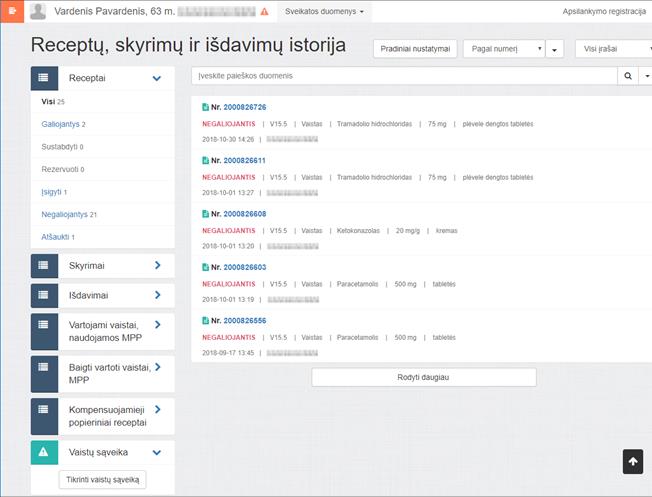This screenshot has height=497, width=652.
Task: Open the Sveikatos duomenys menu
Action: [324, 12]
